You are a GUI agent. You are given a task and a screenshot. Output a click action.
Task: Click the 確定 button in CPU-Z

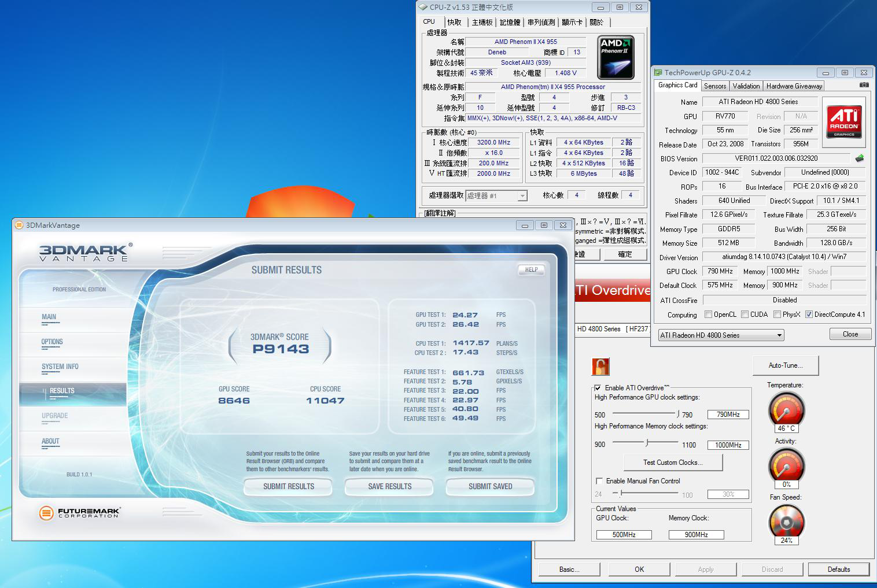point(625,254)
